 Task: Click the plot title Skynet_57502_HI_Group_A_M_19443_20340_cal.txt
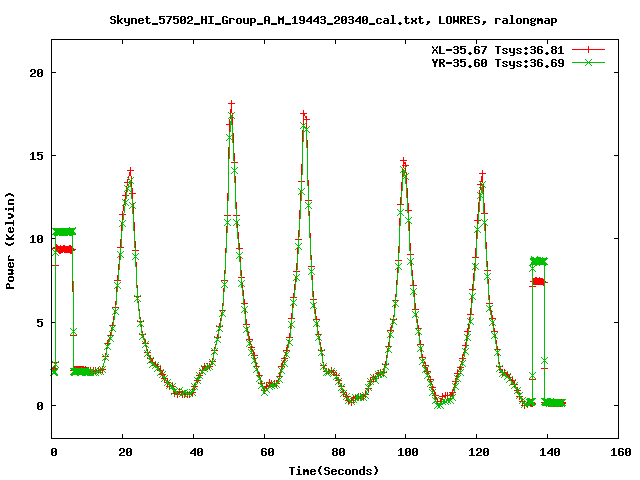click(269, 20)
